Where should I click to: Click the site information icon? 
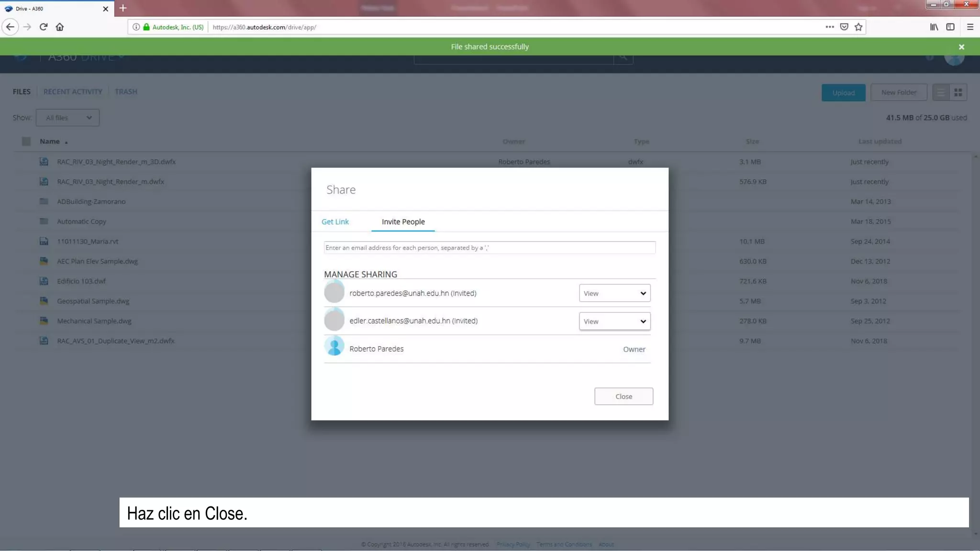pyautogui.click(x=136, y=27)
